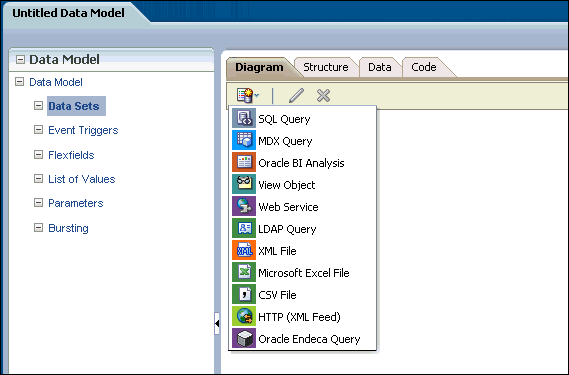The height and width of the screenshot is (375, 569).
Task: Toggle the Parameters node expander
Action: (x=38, y=203)
